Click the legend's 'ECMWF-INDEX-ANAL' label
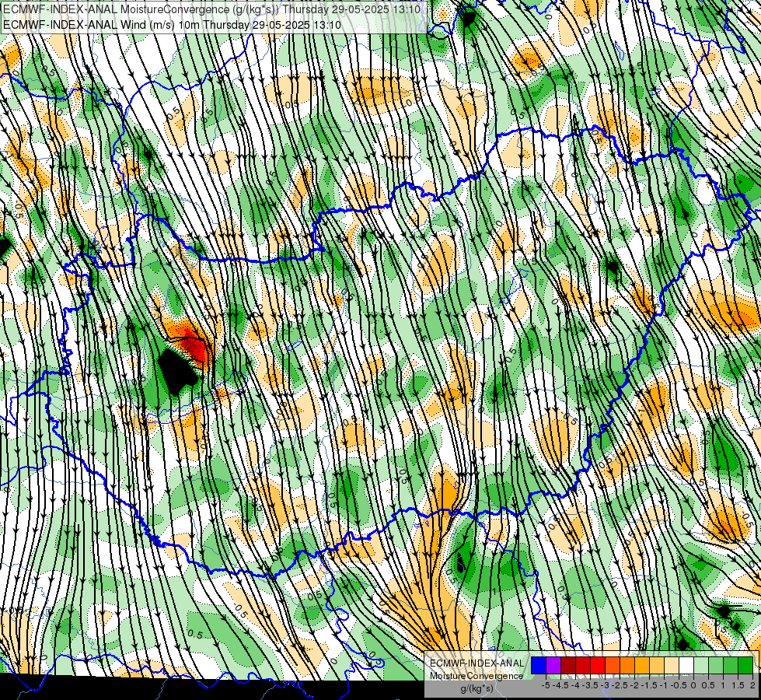 (x=476, y=663)
